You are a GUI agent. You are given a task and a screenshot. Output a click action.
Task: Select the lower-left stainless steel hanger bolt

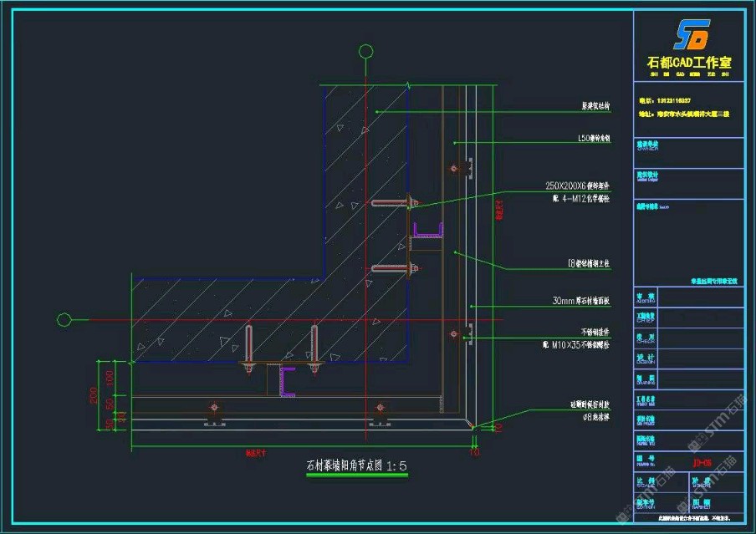[x=215, y=409]
